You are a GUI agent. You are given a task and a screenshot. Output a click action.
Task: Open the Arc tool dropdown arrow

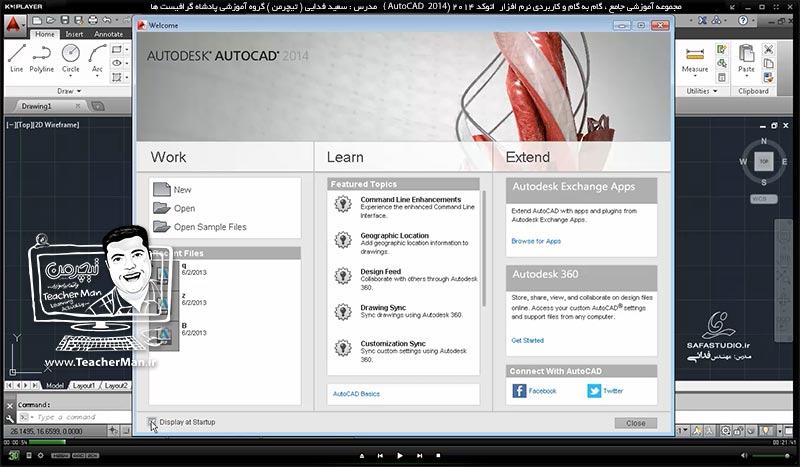[x=97, y=76]
